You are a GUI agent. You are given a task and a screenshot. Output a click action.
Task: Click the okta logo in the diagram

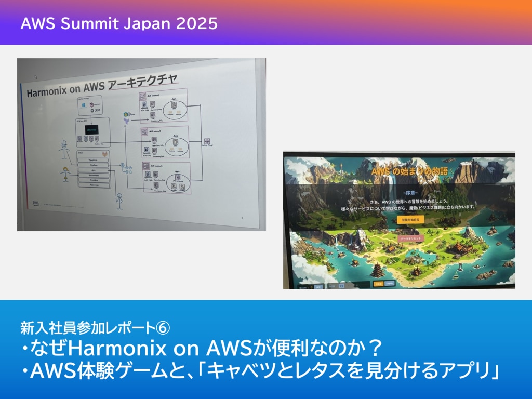point(96,110)
